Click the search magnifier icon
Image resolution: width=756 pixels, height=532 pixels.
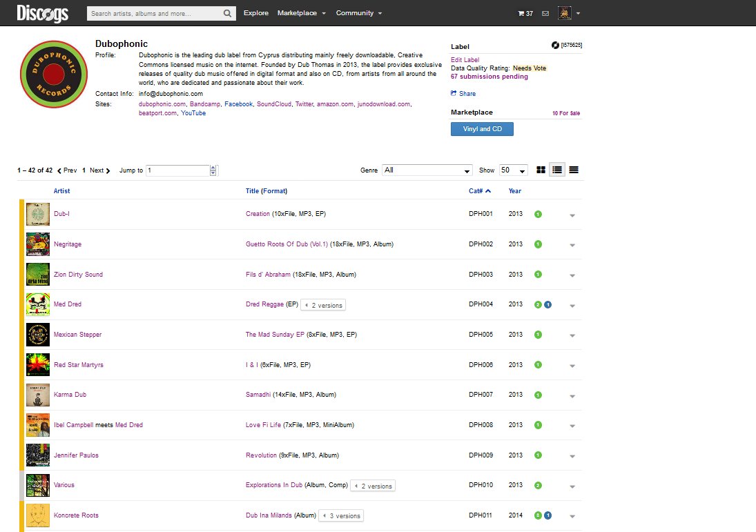[x=227, y=14]
